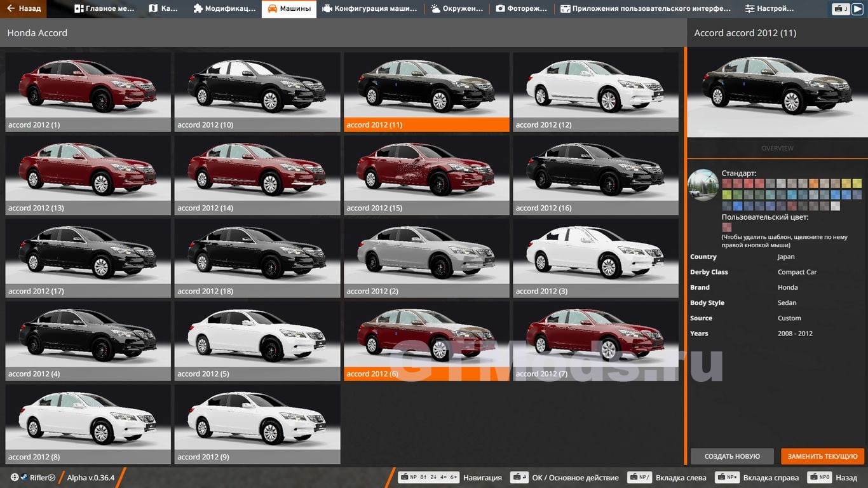
Task: Select the accord 2012 (17) thumbnail
Action: tap(88, 258)
